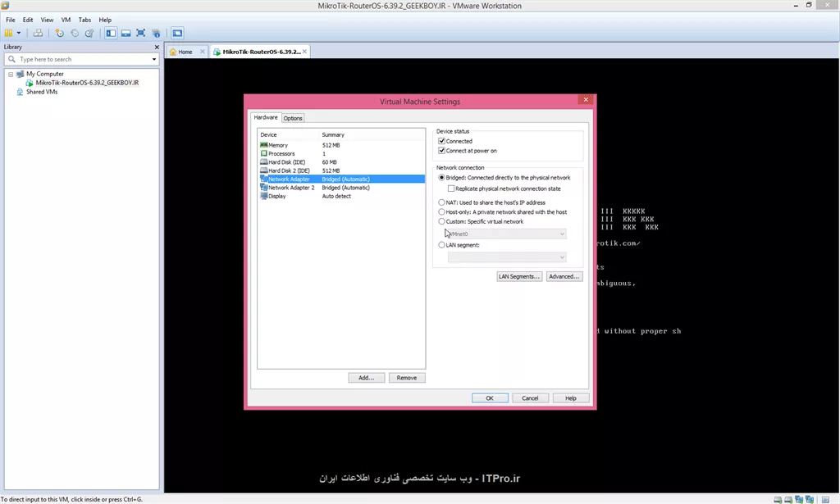The image size is (840, 504).
Task: Uncheck the Connected checkbox
Action: click(x=442, y=141)
